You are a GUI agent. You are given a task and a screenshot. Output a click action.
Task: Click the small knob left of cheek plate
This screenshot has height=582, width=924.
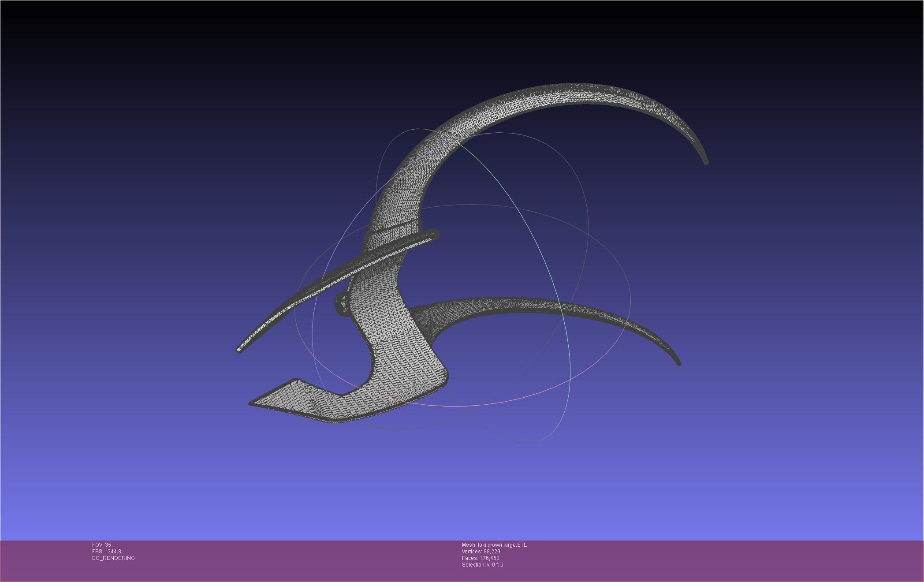point(342,304)
